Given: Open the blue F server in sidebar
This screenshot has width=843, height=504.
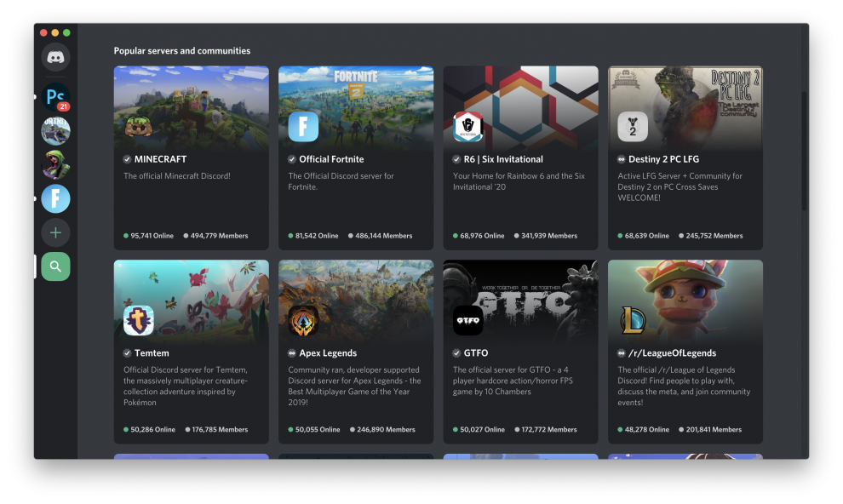Looking at the screenshot, I should 55,199.
